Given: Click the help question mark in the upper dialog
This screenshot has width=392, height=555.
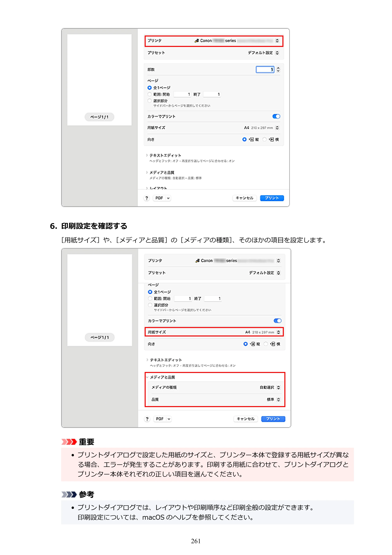Looking at the screenshot, I should click(x=147, y=198).
